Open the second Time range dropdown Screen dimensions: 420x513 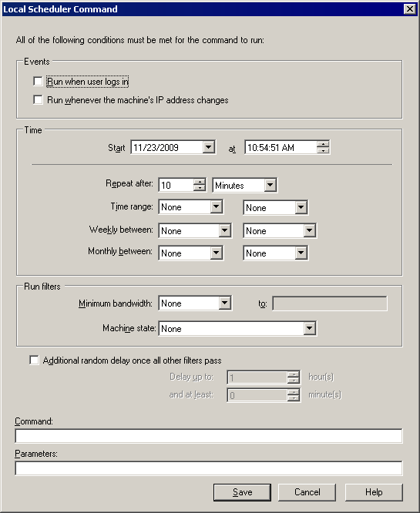pyautogui.click(x=301, y=207)
